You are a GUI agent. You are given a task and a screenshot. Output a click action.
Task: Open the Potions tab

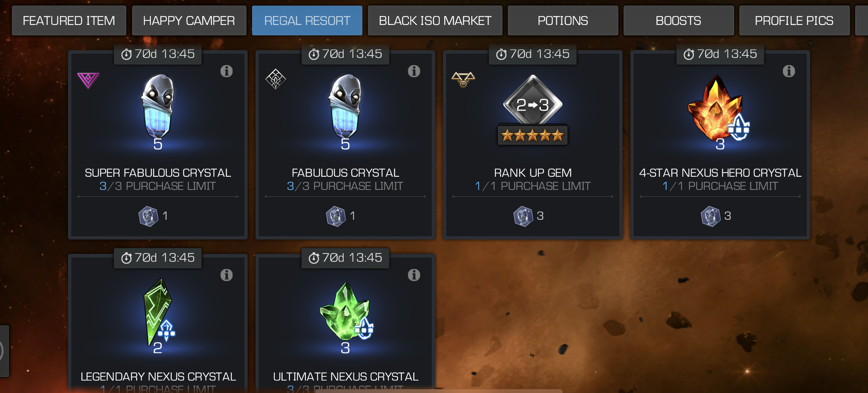(563, 20)
